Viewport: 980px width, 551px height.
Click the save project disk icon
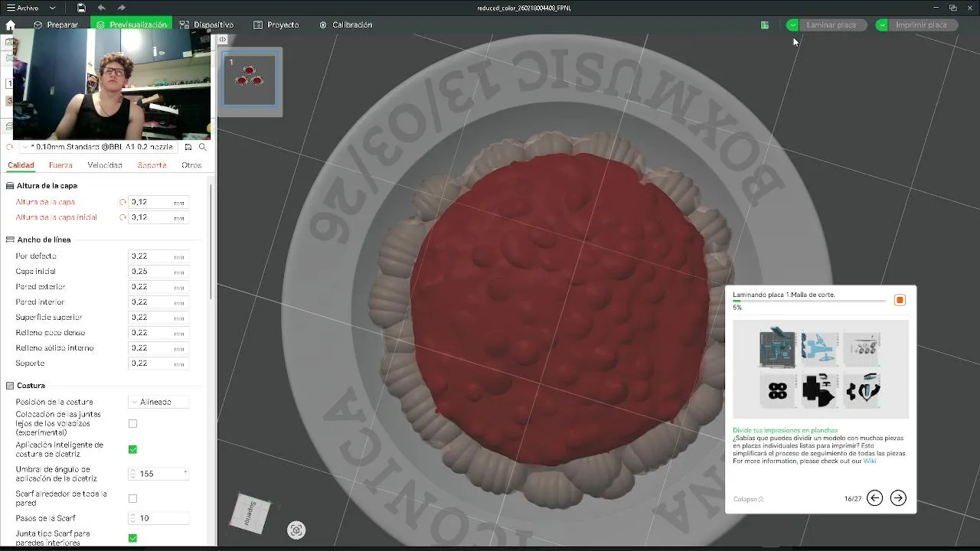[x=81, y=8]
